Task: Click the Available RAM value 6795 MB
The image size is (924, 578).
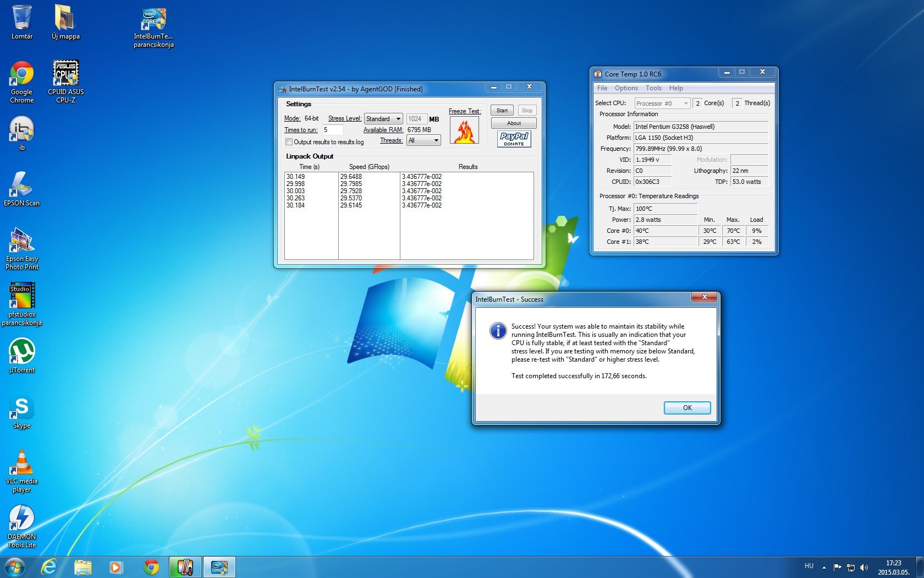Action: point(419,130)
